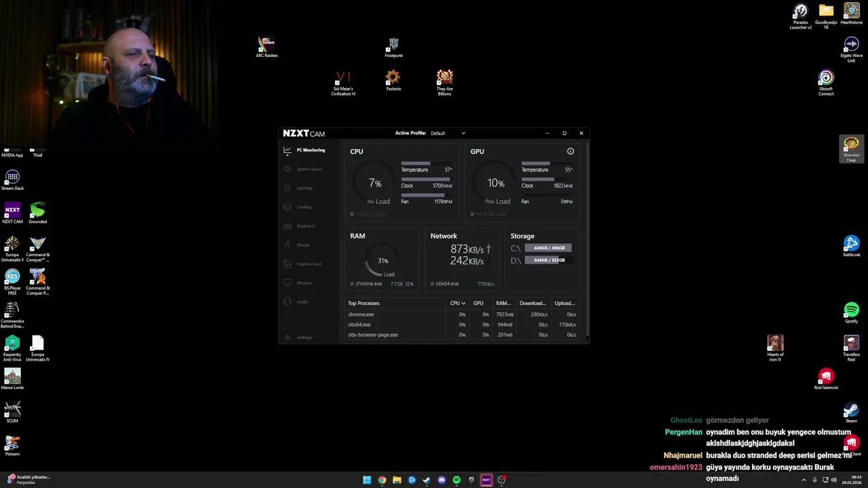Screen dimensions: 868x488
Task: Click the GPU info icon
Action: (570, 151)
